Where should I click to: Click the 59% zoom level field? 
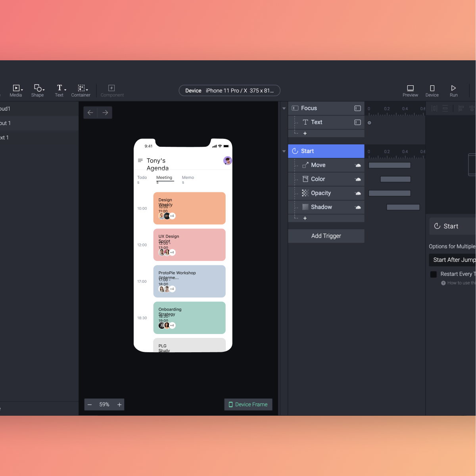tap(104, 405)
